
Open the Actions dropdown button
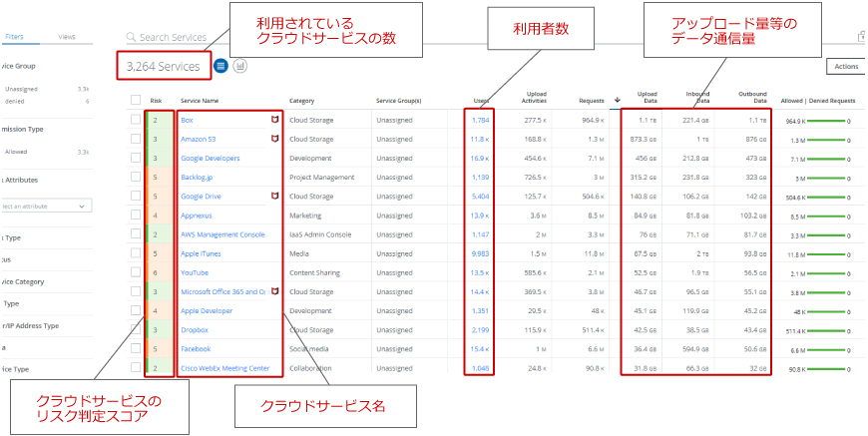pos(846,67)
